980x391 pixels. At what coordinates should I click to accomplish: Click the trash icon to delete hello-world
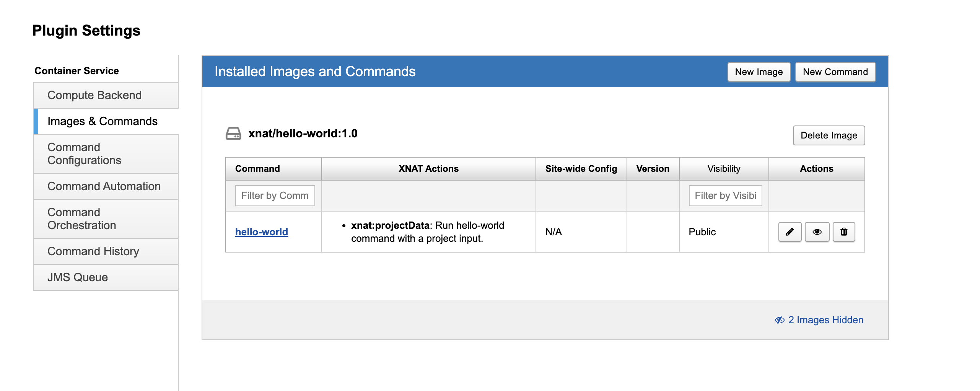843,232
